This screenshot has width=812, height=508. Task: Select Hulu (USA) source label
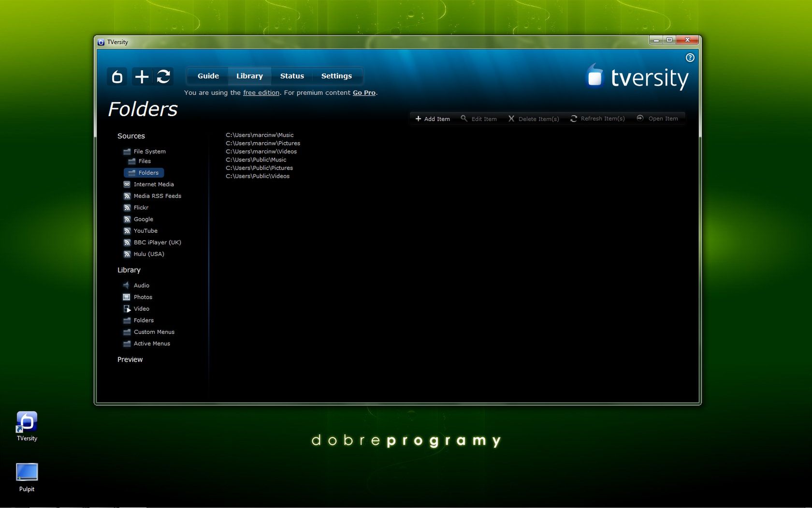pos(149,254)
